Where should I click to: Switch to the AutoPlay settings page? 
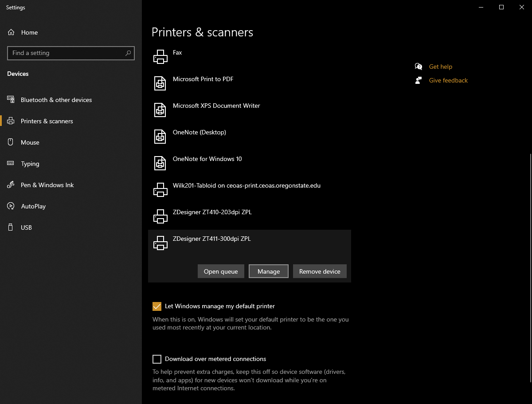pos(33,206)
